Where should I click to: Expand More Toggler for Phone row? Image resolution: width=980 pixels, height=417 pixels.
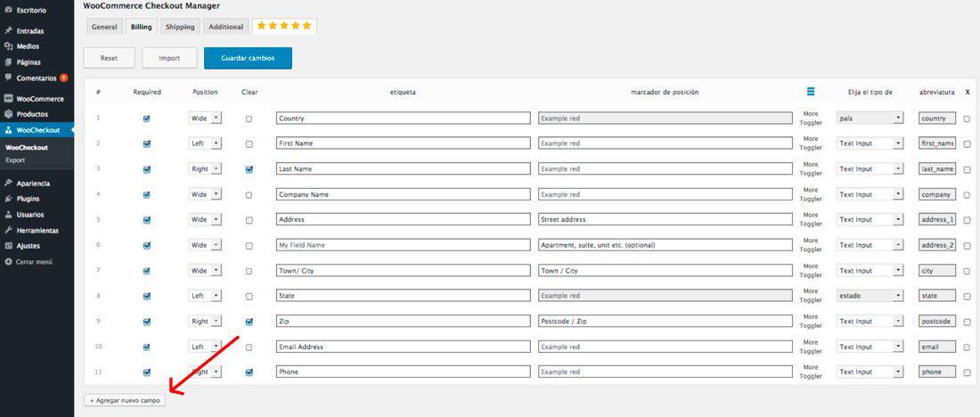[811, 372]
